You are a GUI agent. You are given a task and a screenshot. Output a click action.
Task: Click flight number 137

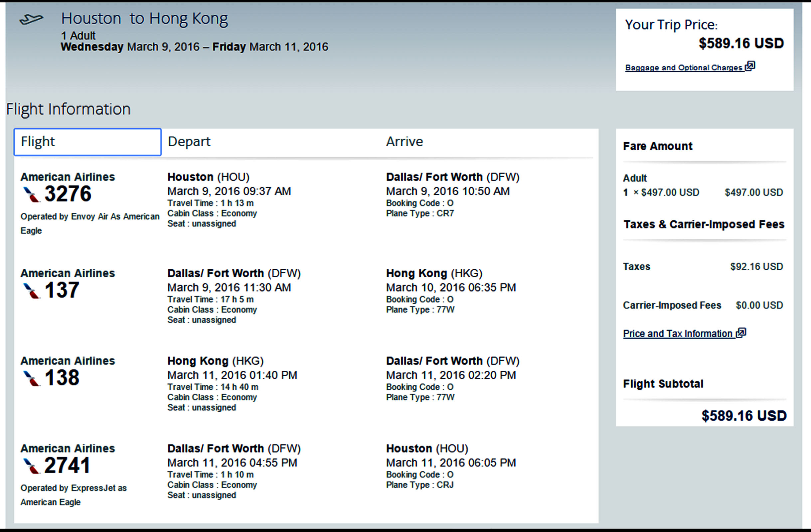click(62, 291)
